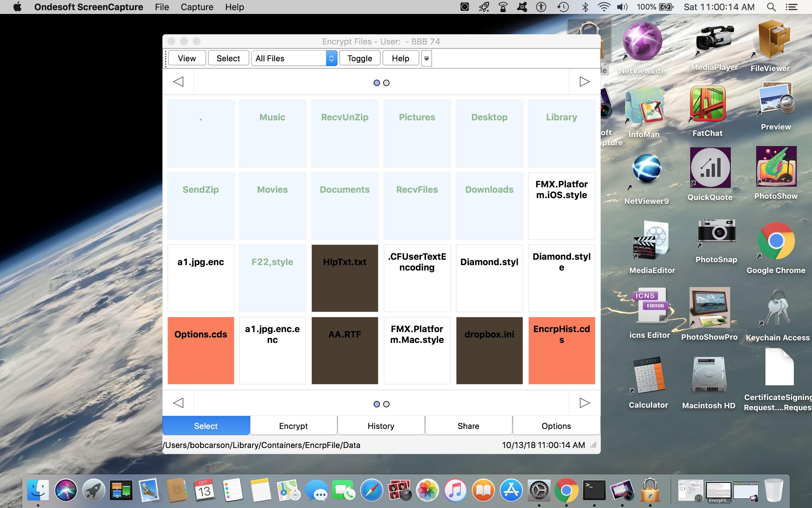The height and width of the screenshot is (508, 812).
Task: Open the FatChat bridge icon
Action: 708,104
